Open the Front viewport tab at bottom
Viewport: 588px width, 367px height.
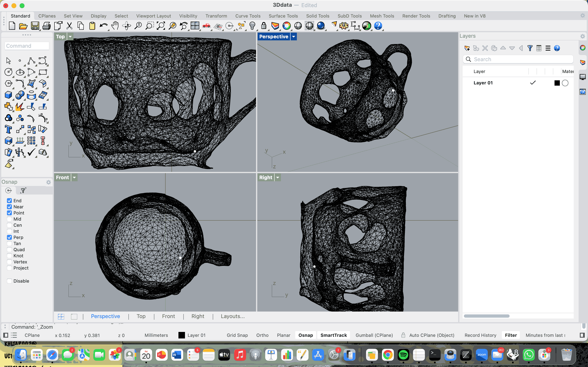(168, 316)
